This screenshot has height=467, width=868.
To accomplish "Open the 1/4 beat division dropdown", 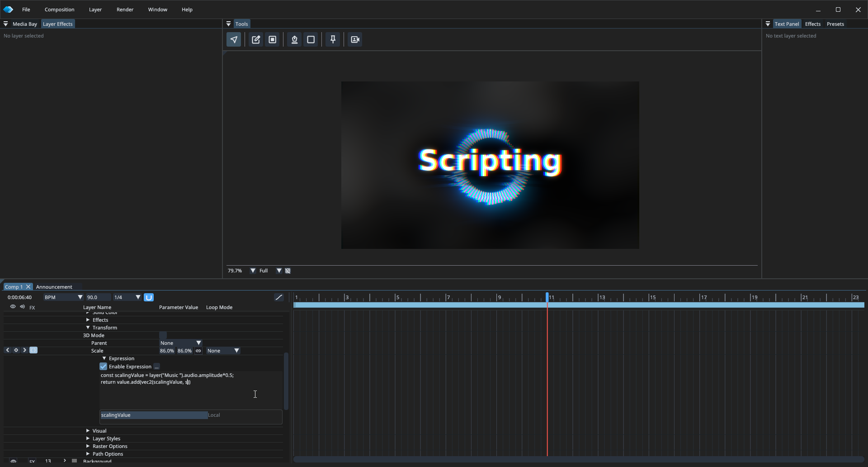I will [x=127, y=297].
